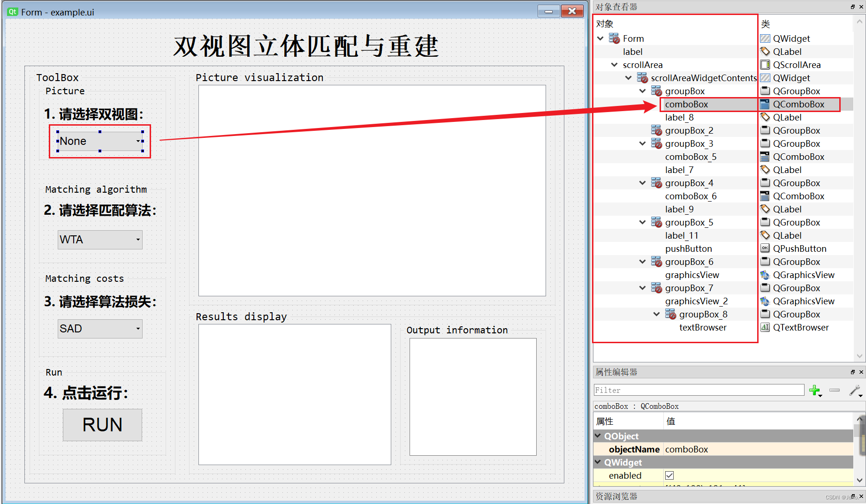Close the 资源浏览器 resource browser panel
Image resolution: width=866 pixels, height=504 pixels.
861,496
